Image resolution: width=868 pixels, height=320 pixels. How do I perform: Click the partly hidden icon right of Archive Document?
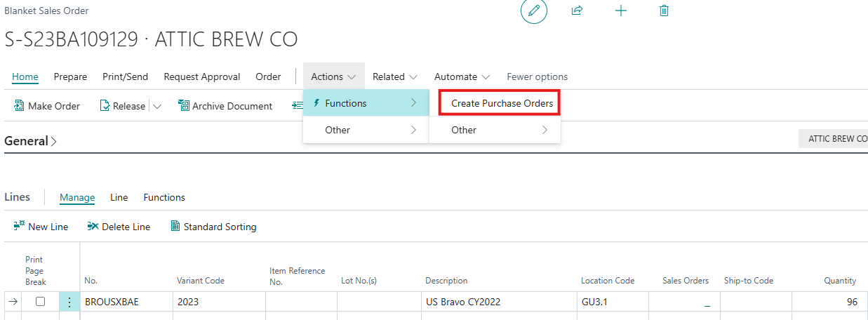(298, 106)
